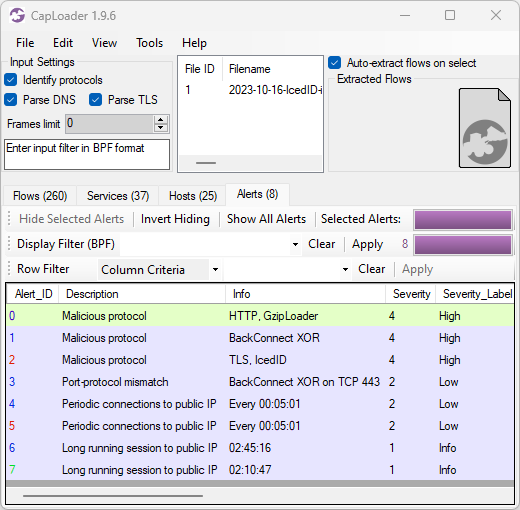Switch to the Services (37) tab
520x510 pixels.
[118, 196]
